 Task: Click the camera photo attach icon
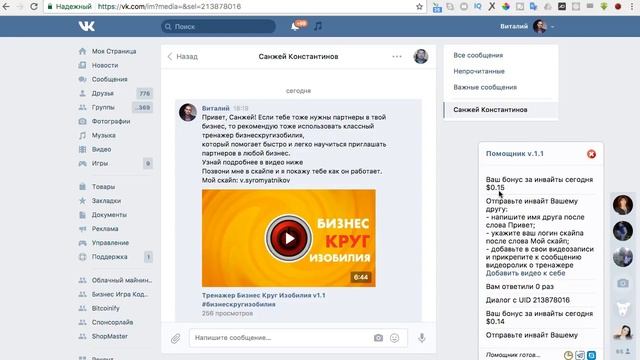(378, 338)
